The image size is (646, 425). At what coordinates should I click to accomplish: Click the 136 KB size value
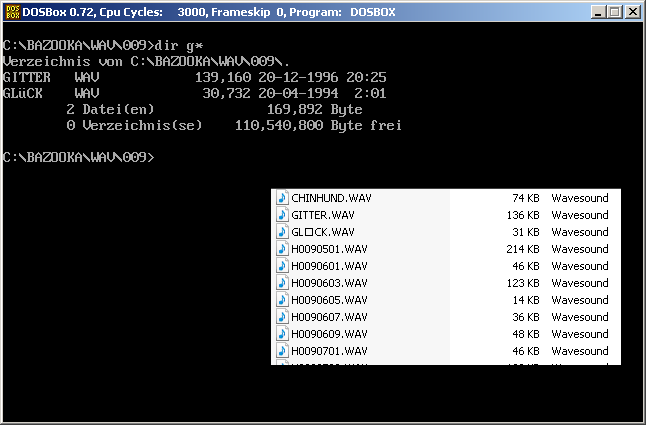tap(523, 215)
